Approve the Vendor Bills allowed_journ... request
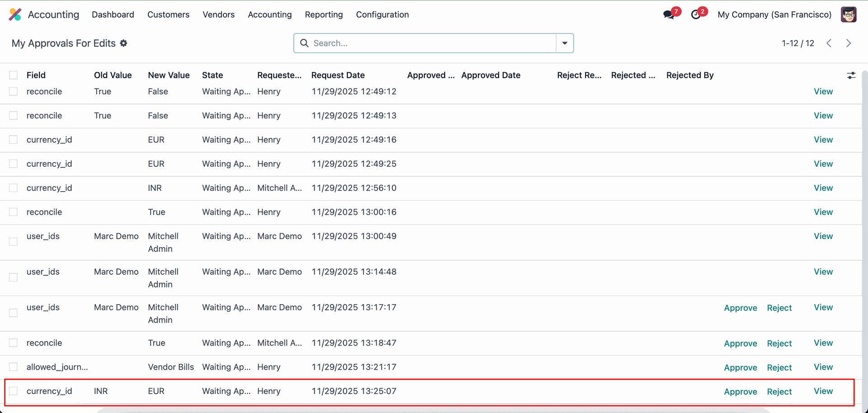Viewport: 868px width, 413px height. coord(740,367)
